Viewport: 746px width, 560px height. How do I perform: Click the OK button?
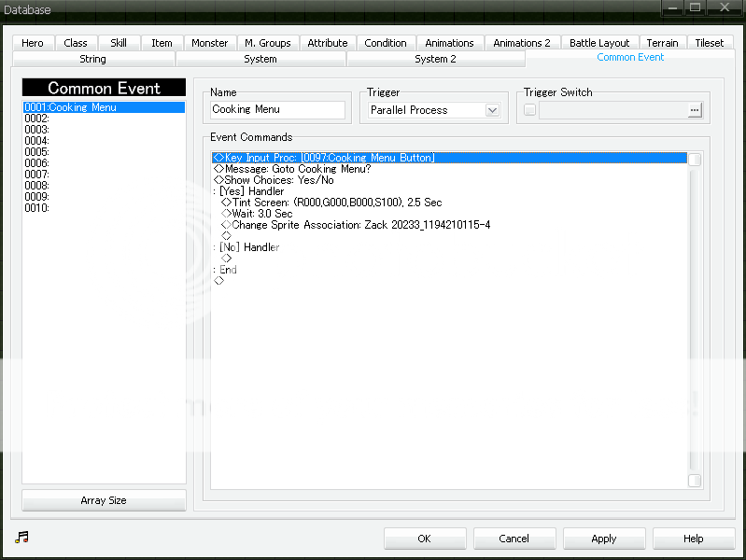[x=424, y=539]
